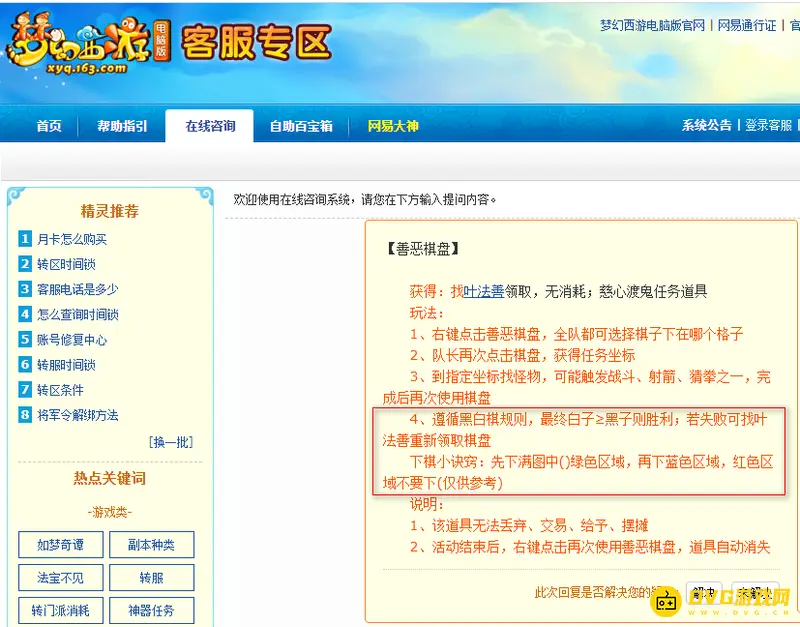Click the 怎么查询时间锁 recommended question
The width and height of the screenshot is (800, 627).
(x=78, y=314)
